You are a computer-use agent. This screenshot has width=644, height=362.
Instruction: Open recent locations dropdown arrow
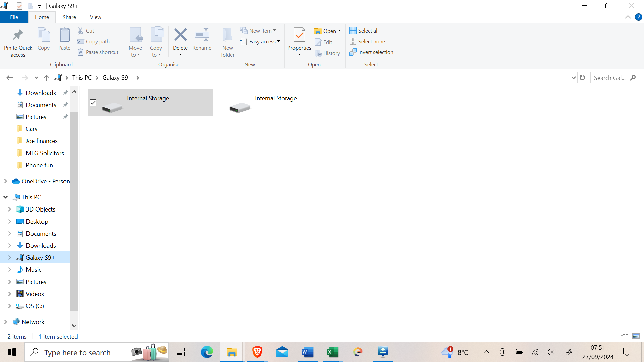pos(36,78)
